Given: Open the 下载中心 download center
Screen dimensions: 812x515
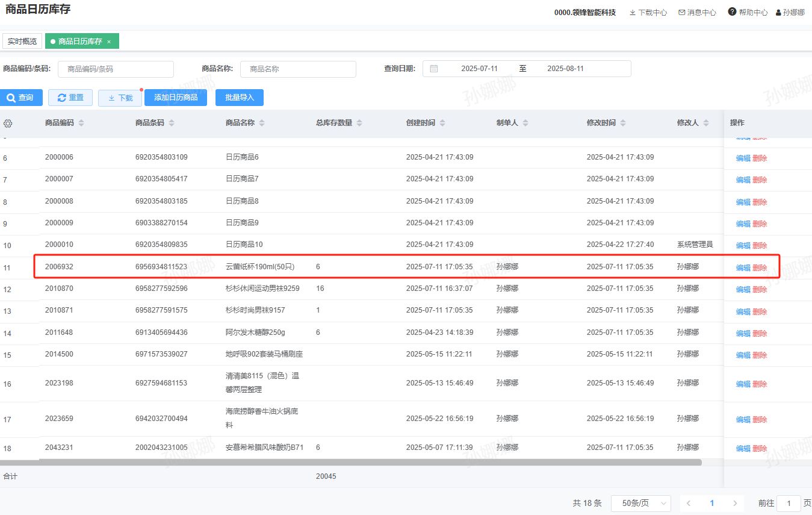Looking at the screenshot, I should 648,13.
